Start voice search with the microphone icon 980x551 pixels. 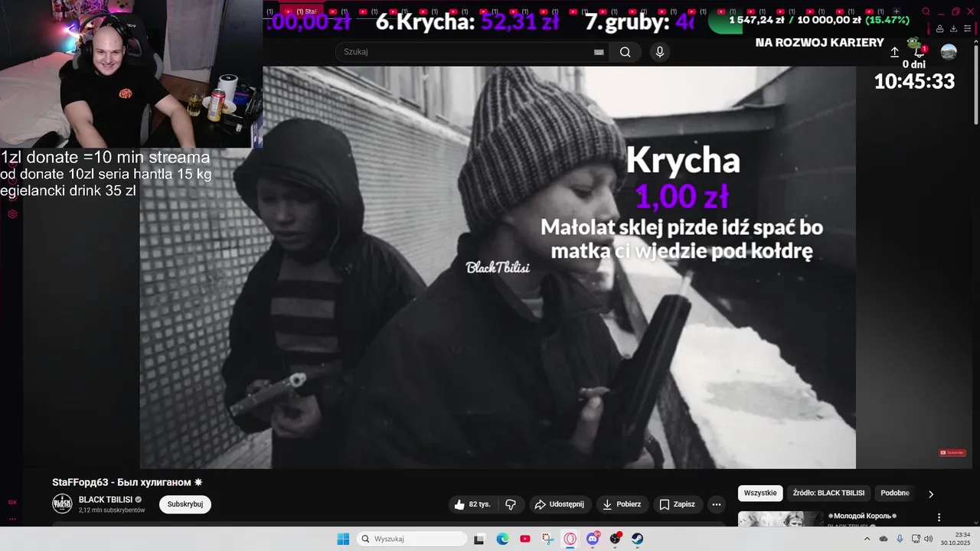(660, 52)
